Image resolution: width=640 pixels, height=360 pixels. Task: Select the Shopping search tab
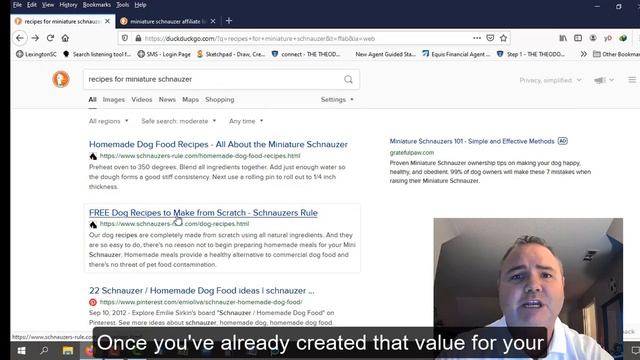point(220,100)
